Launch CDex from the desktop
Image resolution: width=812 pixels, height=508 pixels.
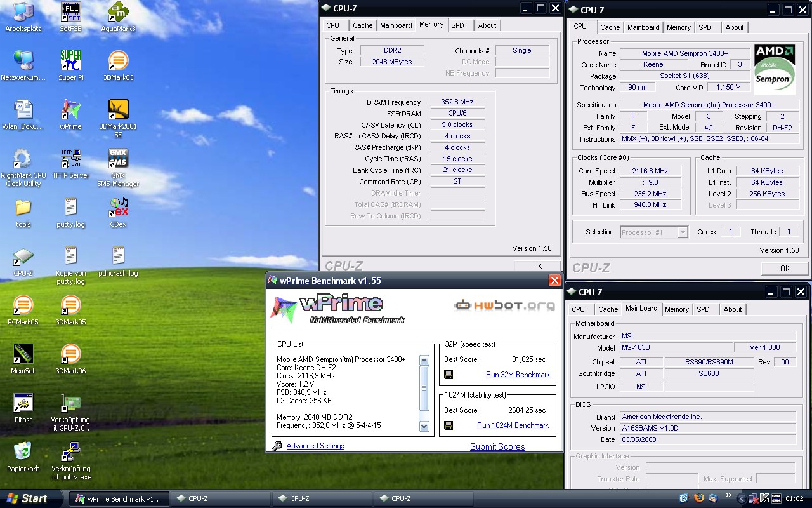tap(119, 207)
